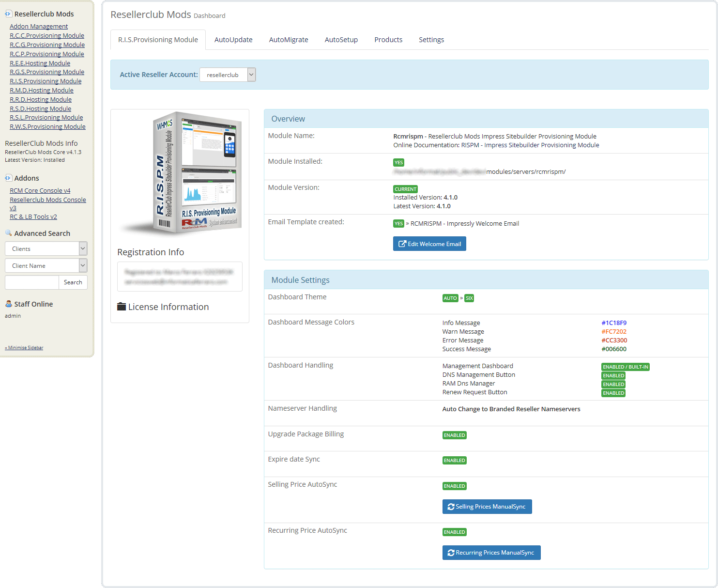Screen dimensions: 718x588
Task: Click the ENABLED badge for DNS Management Button
Action: tap(613, 376)
